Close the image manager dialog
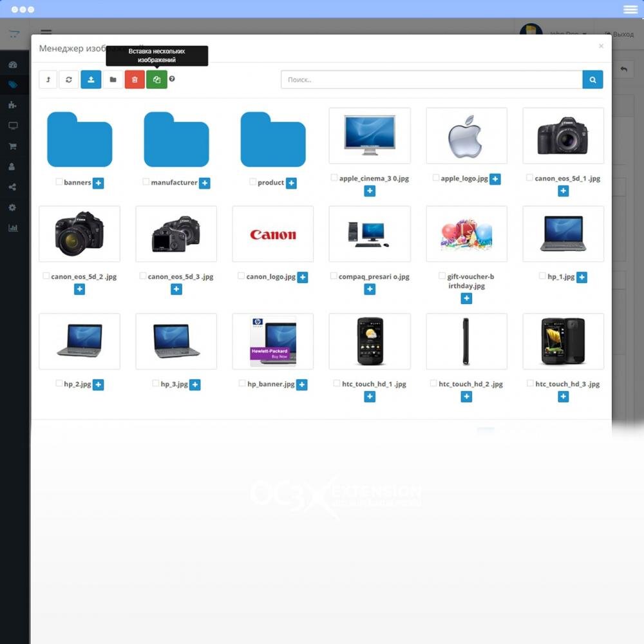The image size is (644, 644). [x=601, y=46]
